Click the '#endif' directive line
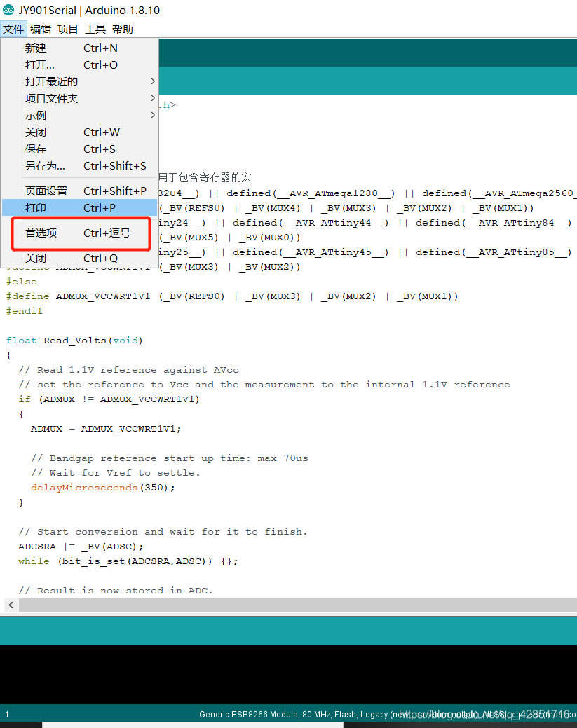This screenshot has width=577, height=728. tap(24, 310)
